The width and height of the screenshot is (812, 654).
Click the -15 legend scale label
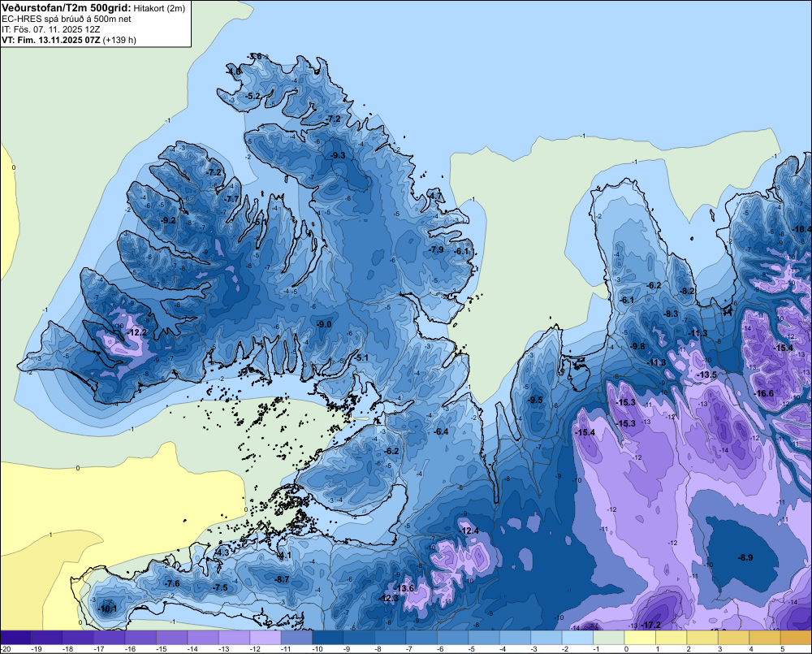point(161,649)
